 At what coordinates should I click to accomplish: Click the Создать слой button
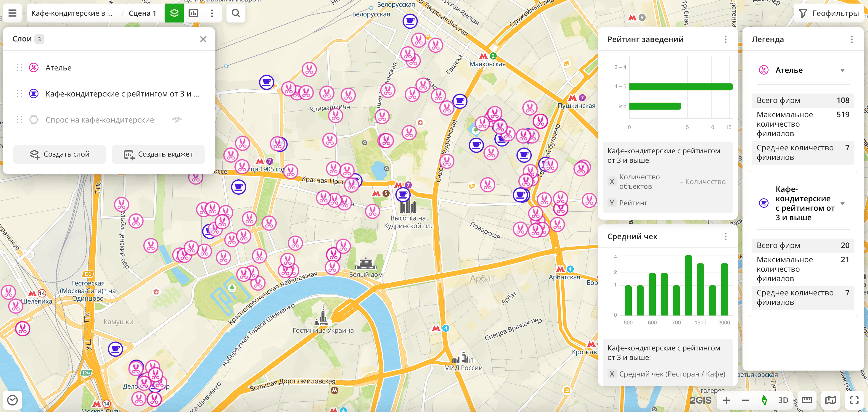[60, 154]
